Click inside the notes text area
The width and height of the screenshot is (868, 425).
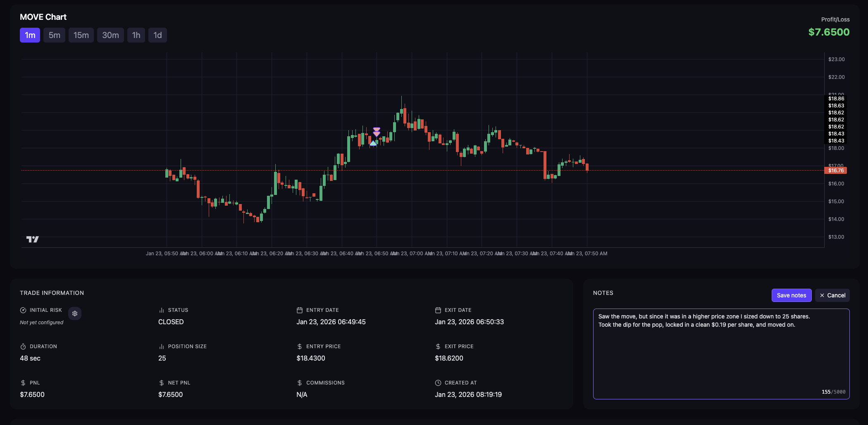[721, 355]
